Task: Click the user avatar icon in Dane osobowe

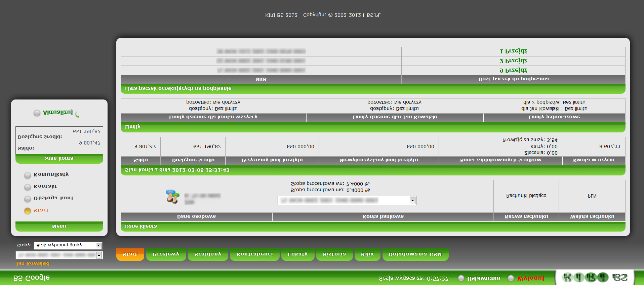Action: point(172,196)
